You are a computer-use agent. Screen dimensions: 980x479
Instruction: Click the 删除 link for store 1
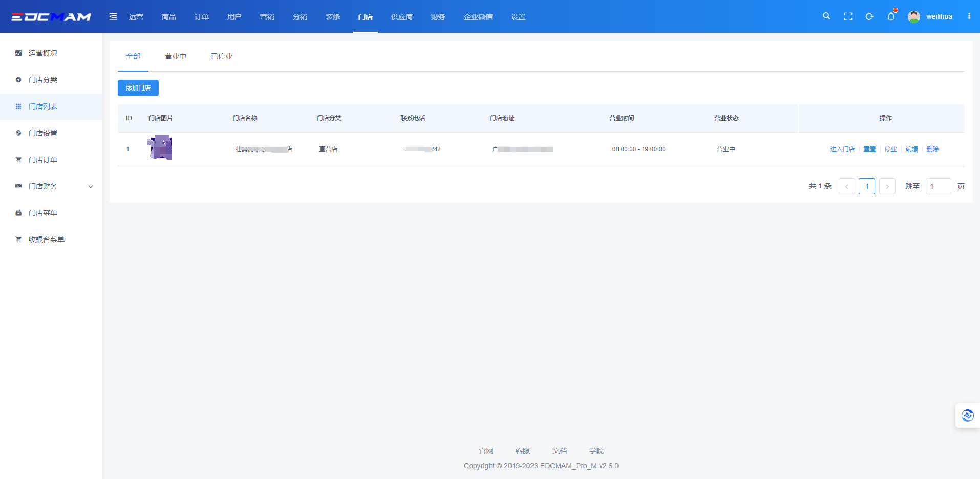(x=932, y=149)
